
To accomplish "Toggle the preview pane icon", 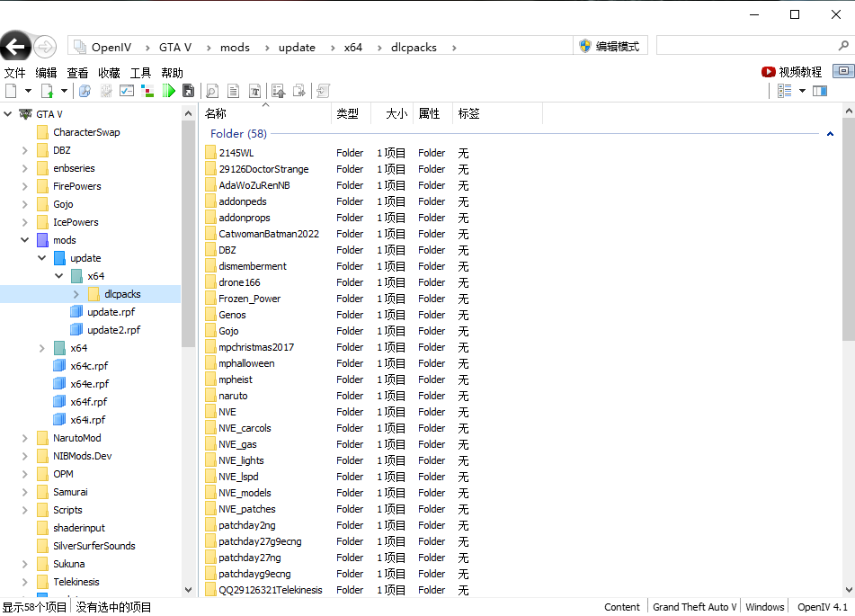I will pos(820,91).
